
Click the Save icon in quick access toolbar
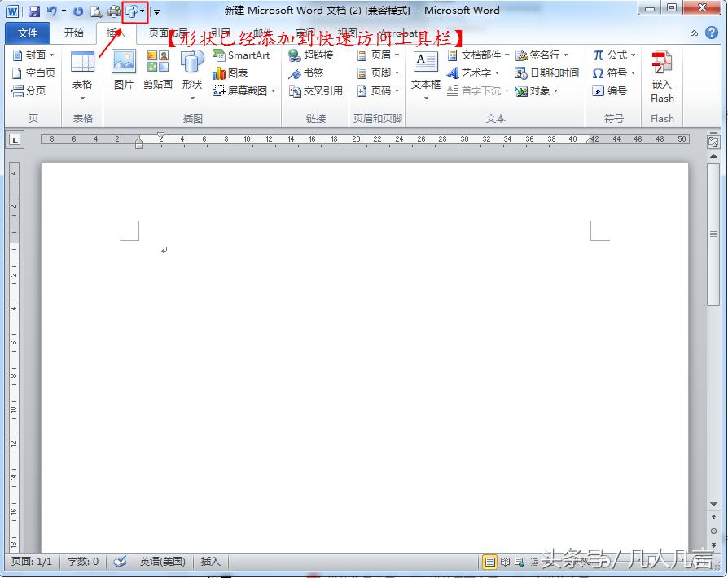(34, 11)
